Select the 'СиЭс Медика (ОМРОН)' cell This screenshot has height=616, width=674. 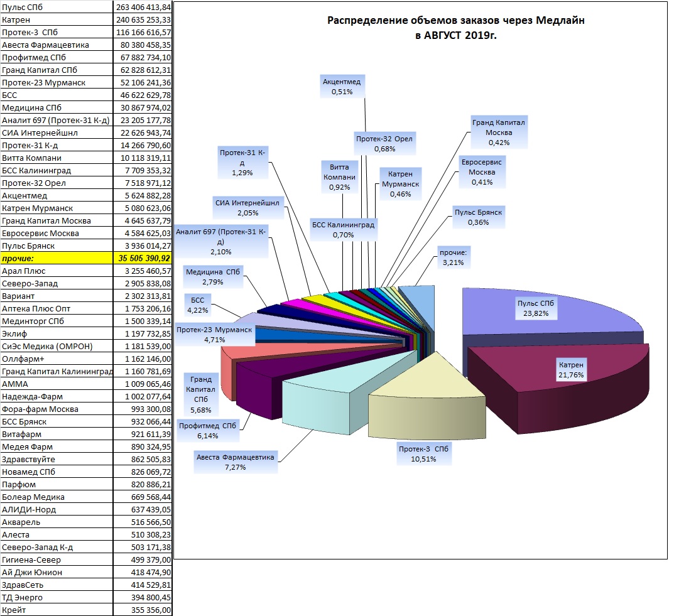(x=57, y=346)
